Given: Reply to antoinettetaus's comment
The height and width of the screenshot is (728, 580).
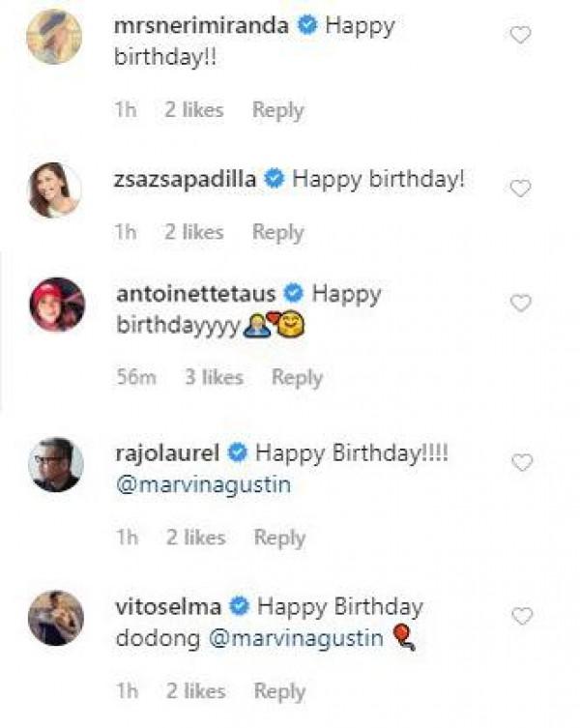Looking at the screenshot, I should point(297,378).
